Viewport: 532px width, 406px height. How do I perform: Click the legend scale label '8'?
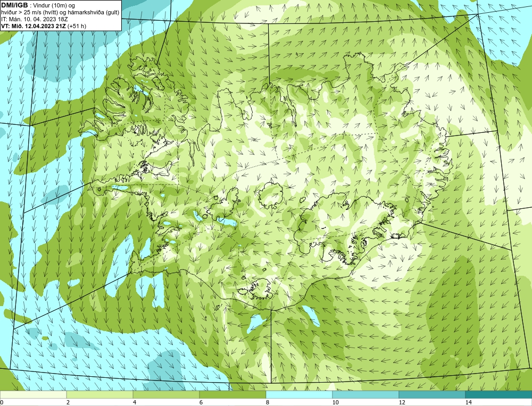pos(268,402)
